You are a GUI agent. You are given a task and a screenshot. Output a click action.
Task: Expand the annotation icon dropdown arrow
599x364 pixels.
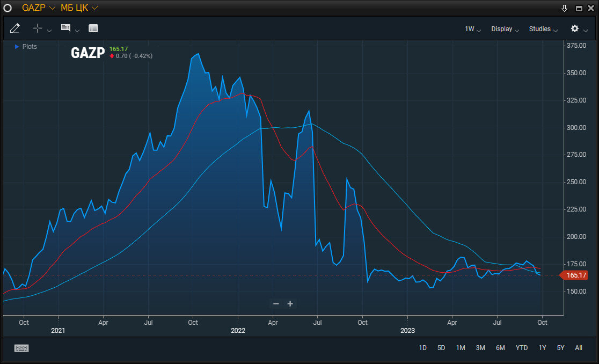77,31
